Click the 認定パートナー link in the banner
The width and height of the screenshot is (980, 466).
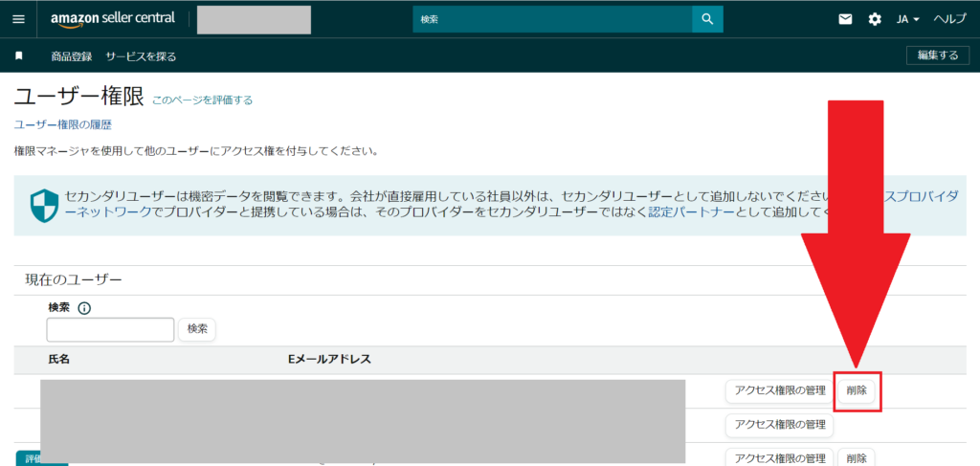coord(679,211)
